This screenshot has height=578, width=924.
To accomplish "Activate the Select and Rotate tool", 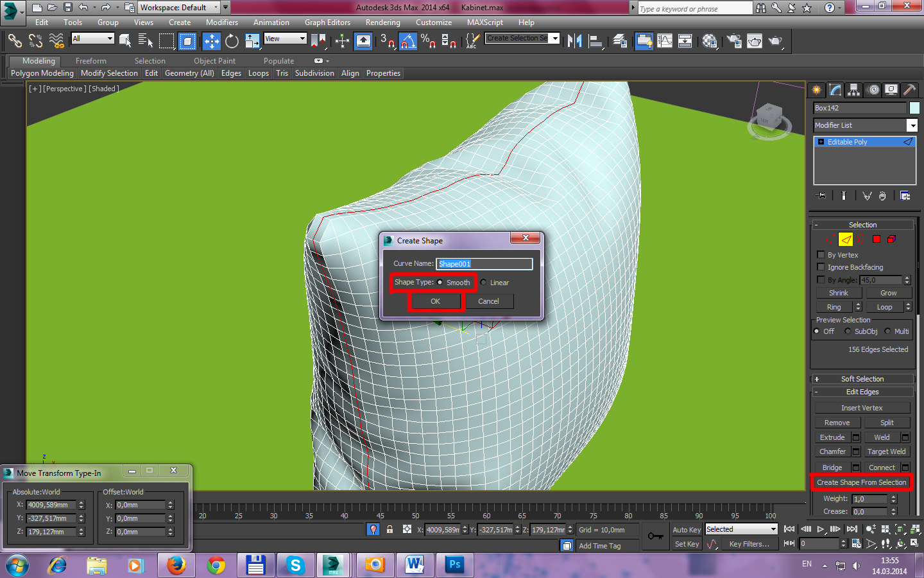I will click(232, 41).
